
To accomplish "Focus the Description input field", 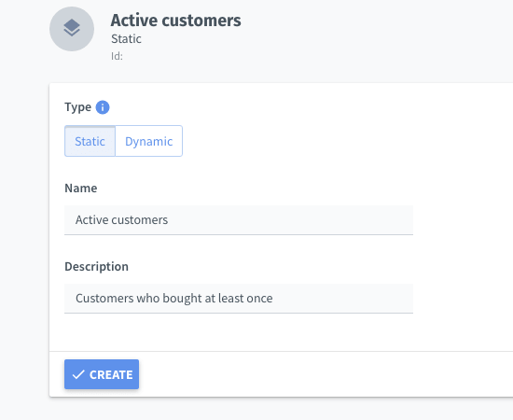I will click(239, 299).
